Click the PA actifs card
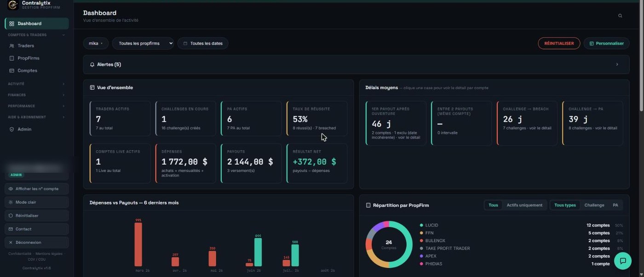Screen dimensions: 644x277 coord(251,119)
